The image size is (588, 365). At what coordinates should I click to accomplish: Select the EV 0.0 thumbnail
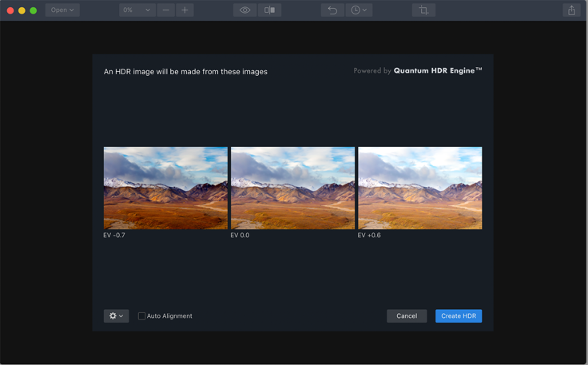[x=293, y=188]
